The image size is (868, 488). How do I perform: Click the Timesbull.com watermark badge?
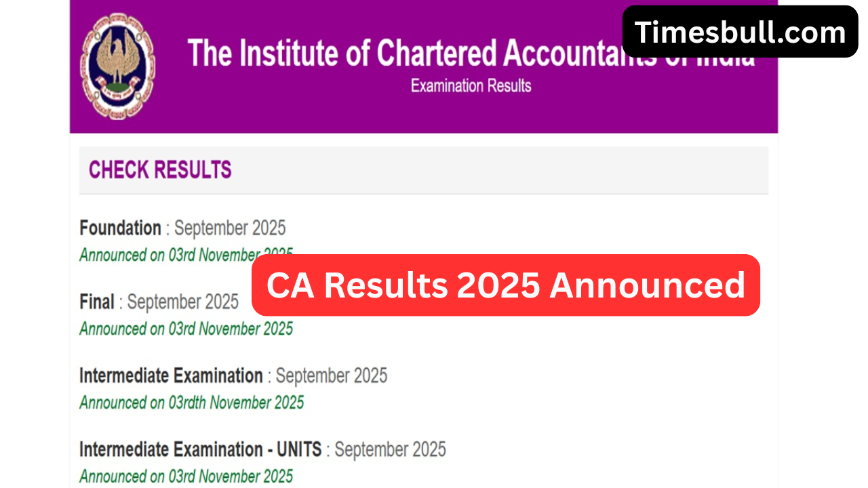tap(740, 32)
